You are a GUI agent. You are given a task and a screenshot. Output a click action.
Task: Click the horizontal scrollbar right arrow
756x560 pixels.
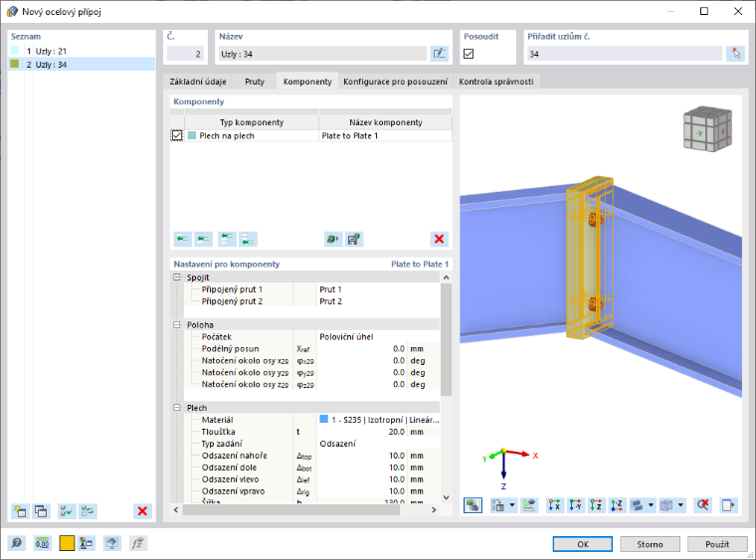pos(434,510)
